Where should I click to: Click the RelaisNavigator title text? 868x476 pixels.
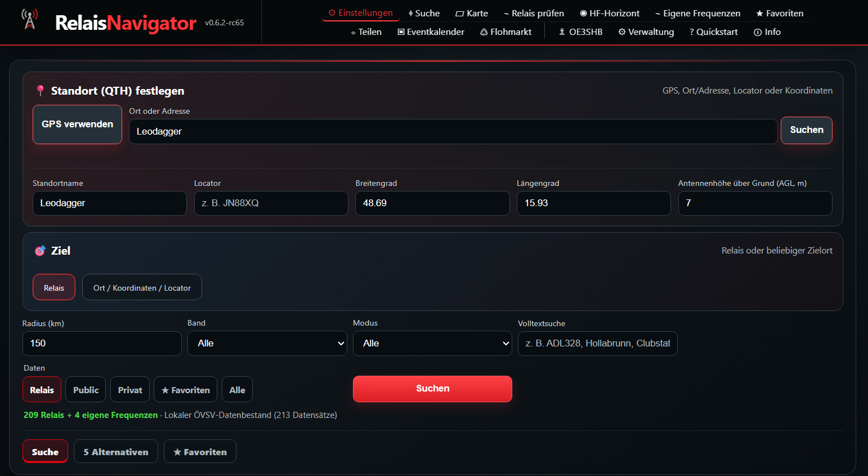tap(126, 23)
